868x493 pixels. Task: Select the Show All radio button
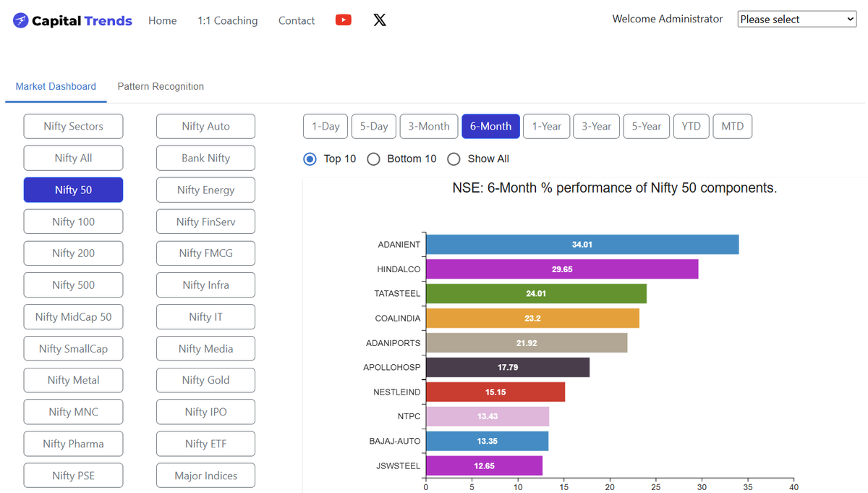point(454,159)
